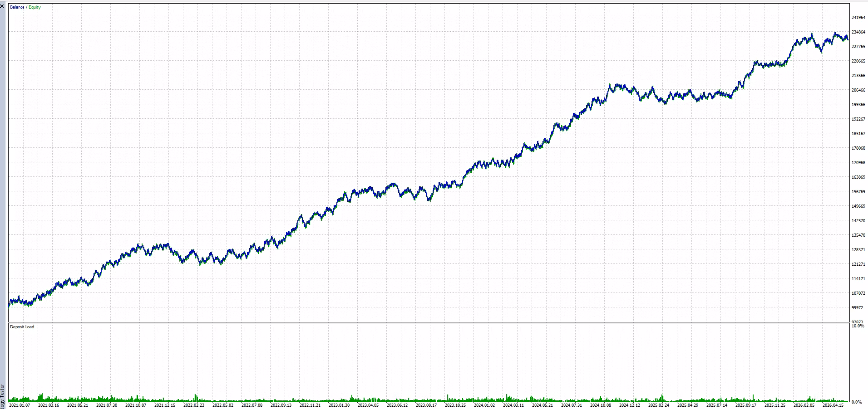Click the 2025.11.25 date on the time axis
The height and width of the screenshot is (409, 868).
coord(775,406)
